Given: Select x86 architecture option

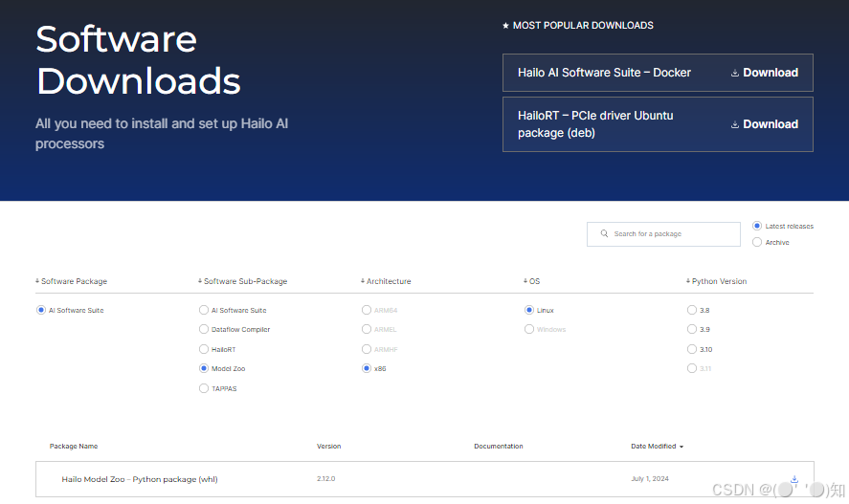Looking at the screenshot, I should click(367, 368).
